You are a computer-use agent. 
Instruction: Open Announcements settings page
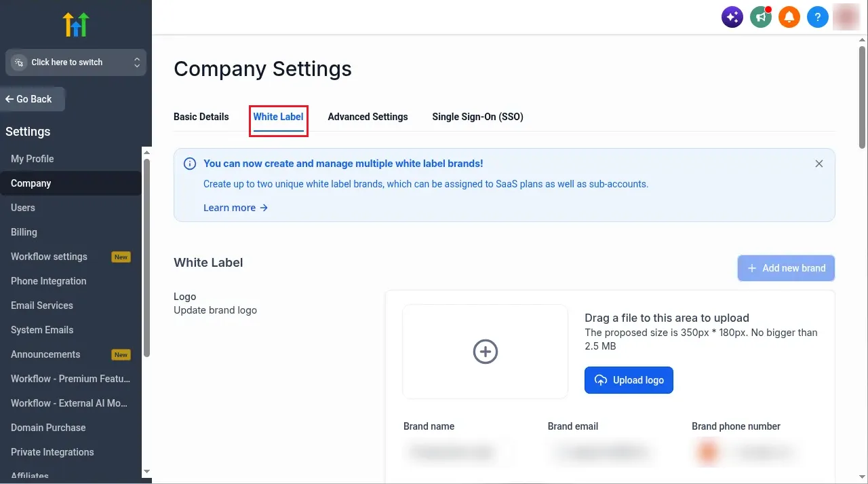click(71, 354)
